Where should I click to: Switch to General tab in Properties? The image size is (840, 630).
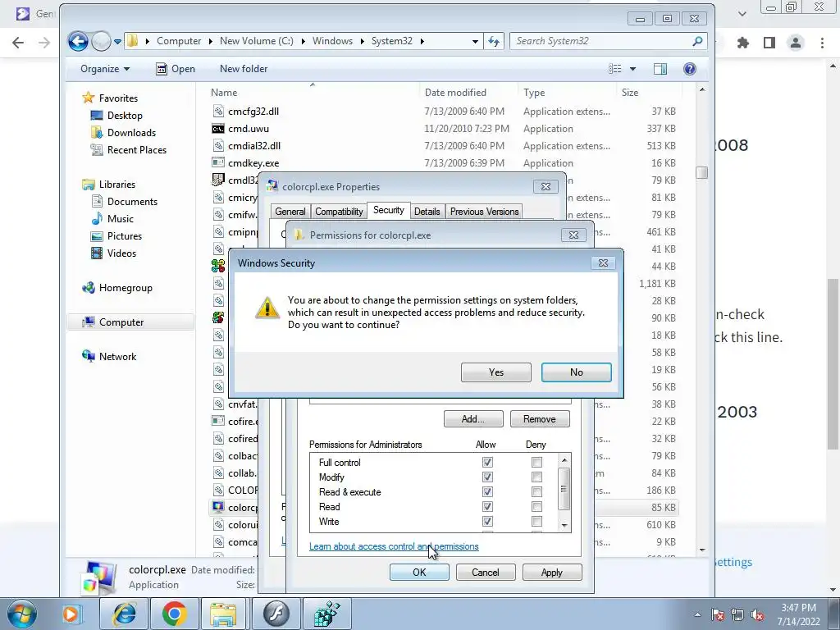[290, 212]
